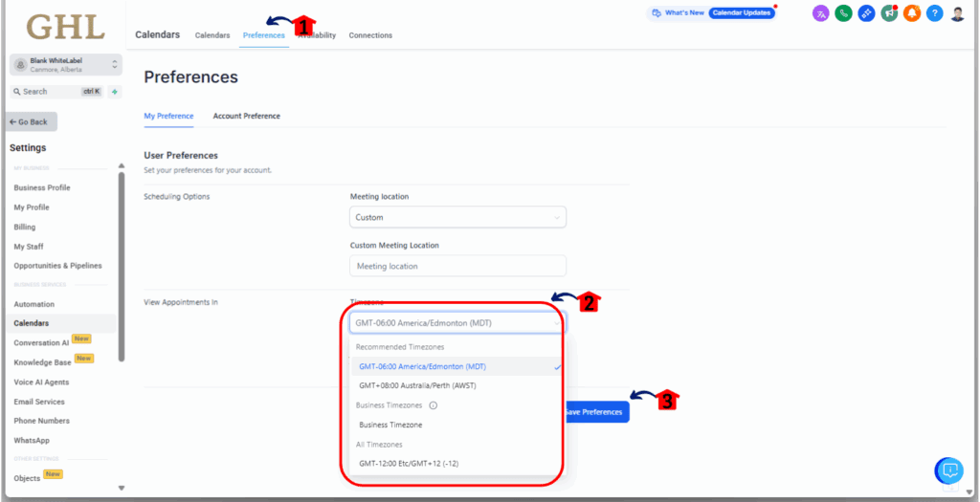Open the orange notifications bell
The height and width of the screenshot is (502, 980).
click(912, 13)
